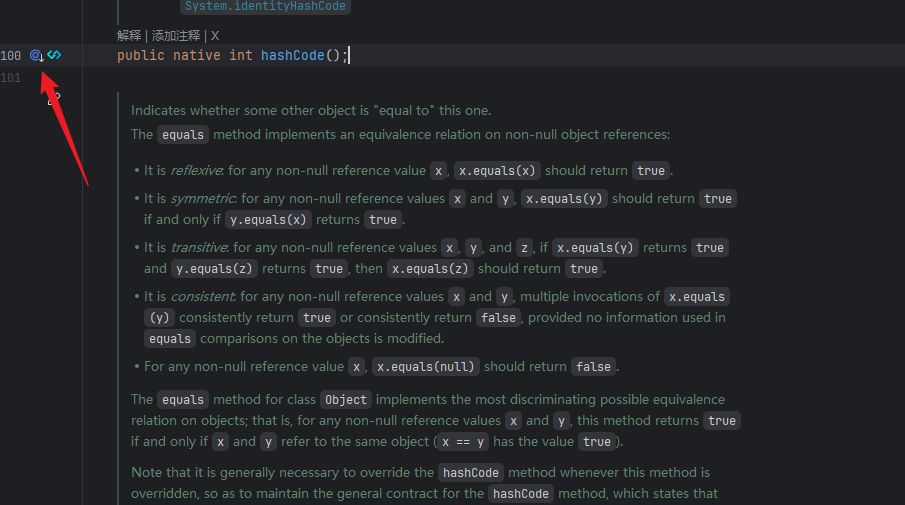Screen dimensions: 905x505
Task: Click the hashCode chip after 'contract for the'
Action: (521, 494)
